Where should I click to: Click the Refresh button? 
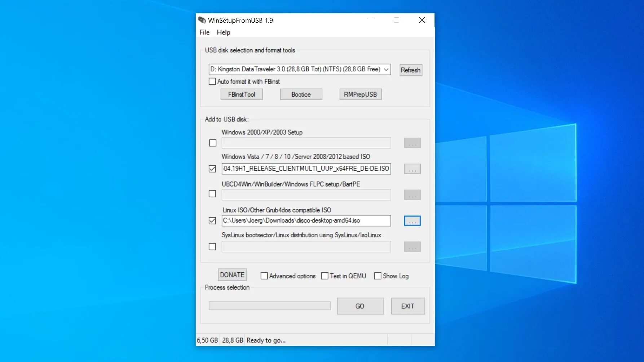click(411, 70)
